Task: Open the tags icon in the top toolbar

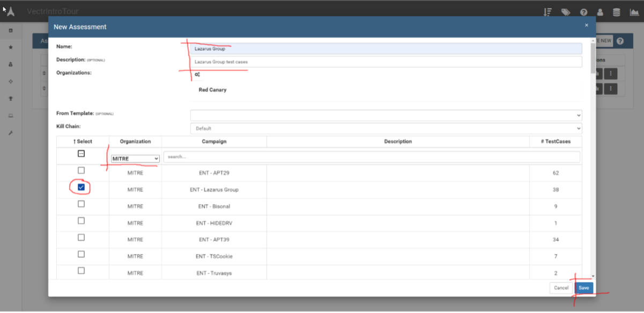Action: coord(564,12)
